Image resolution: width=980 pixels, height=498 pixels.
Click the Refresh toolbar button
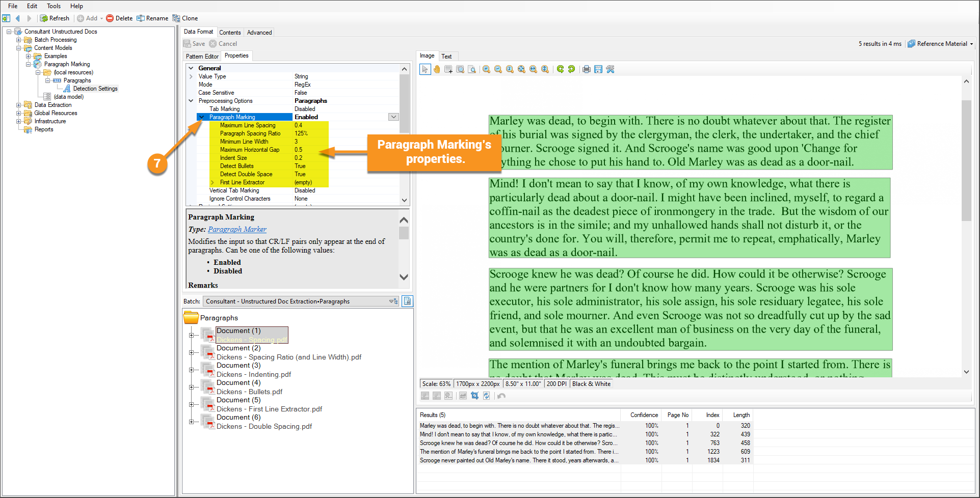(x=55, y=18)
